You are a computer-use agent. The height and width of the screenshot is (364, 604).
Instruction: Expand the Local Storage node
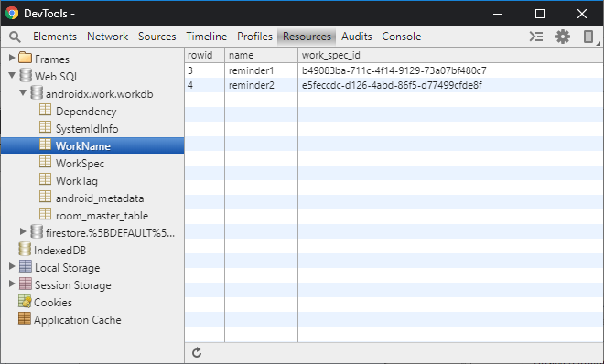pos(12,266)
